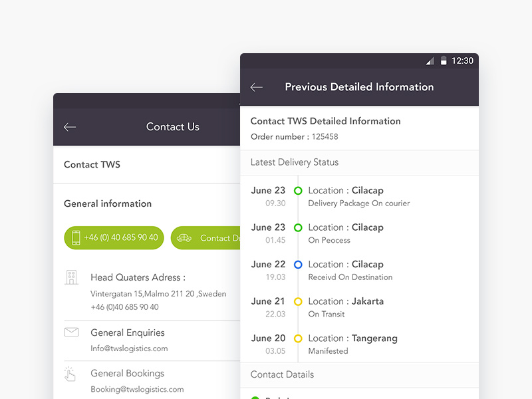Select the envelope icon for General Enquiries

[x=73, y=332]
